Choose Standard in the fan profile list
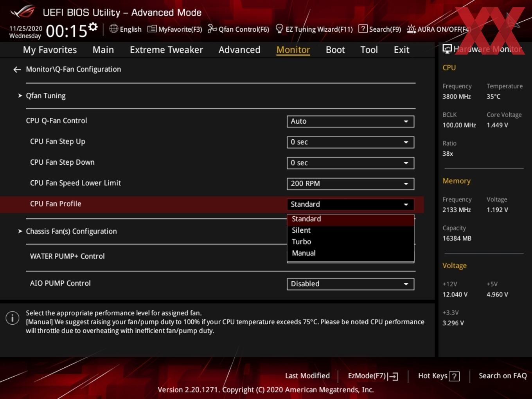The width and height of the screenshot is (532, 399). point(350,219)
